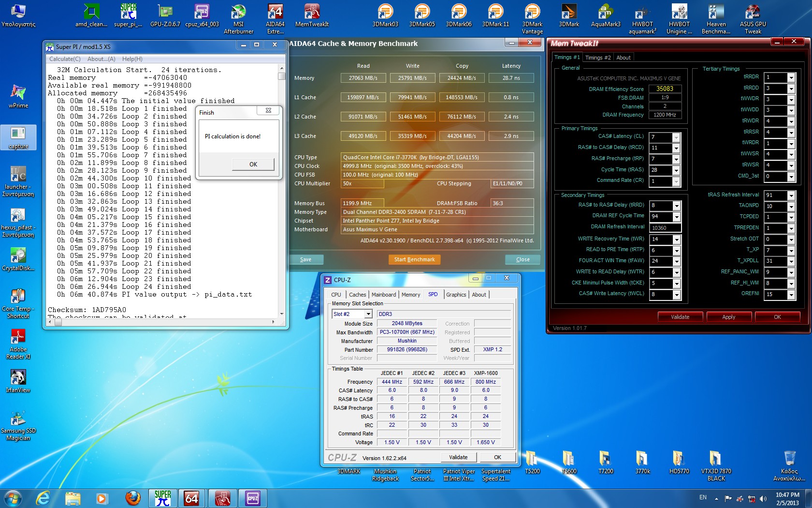Expand the Command Rate (CR) dropdown
Image resolution: width=812 pixels, height=508 pixels.
click(676, 181)
